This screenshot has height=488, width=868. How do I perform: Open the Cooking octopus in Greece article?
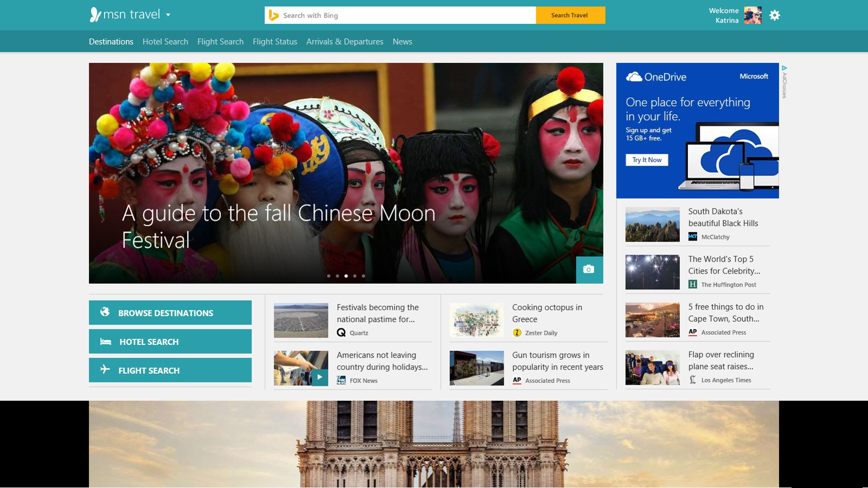click(547, 313)
